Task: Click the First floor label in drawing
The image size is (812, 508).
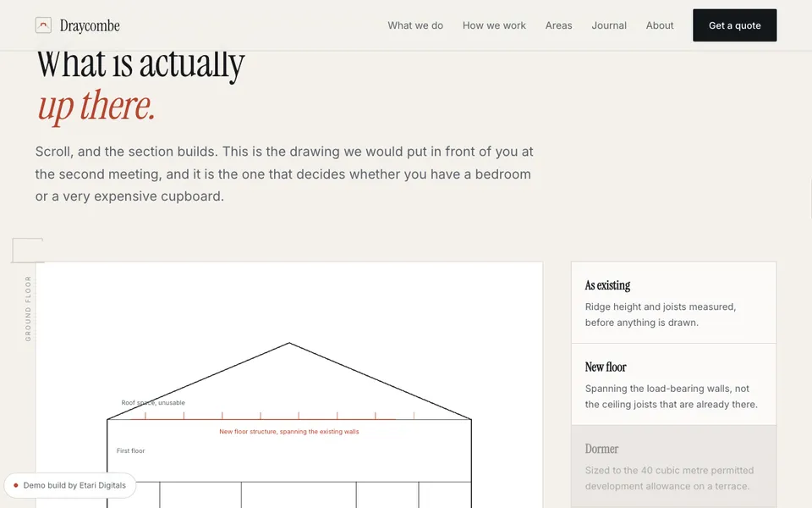Action: pyautogui.click(x=130, y=450)
